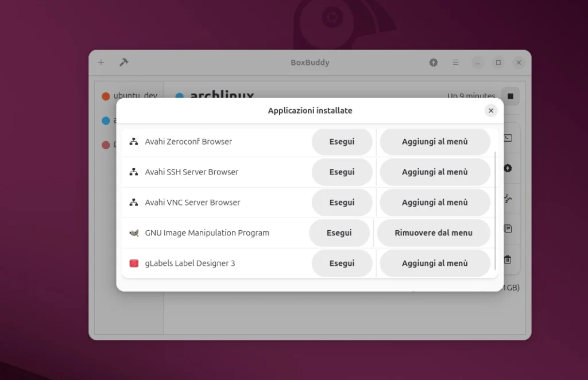Remove GIMP from menu with Rimuovere dal menu
This screenshot has width=588, height=380.
click(434, 233)
